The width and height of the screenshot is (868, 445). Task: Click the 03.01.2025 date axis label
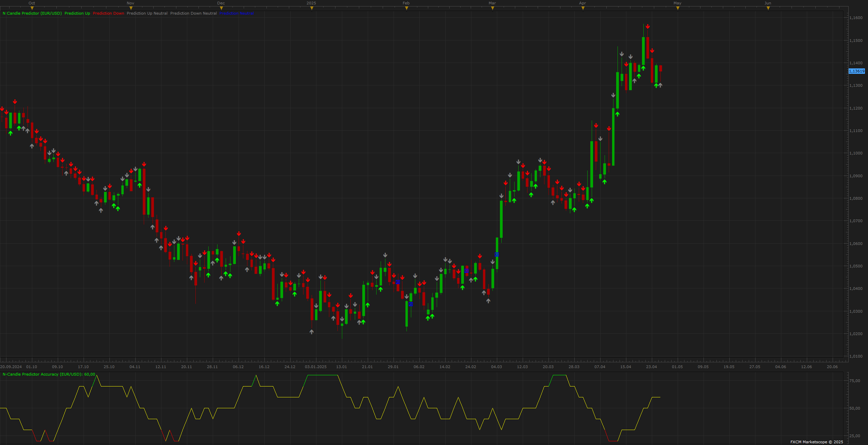tap(316, 367)
